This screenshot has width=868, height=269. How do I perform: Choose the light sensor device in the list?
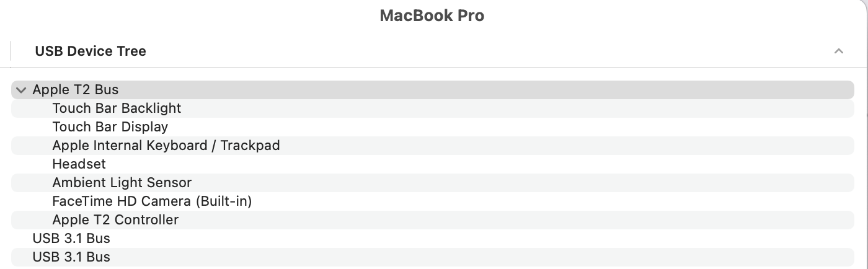pos(122,183)
